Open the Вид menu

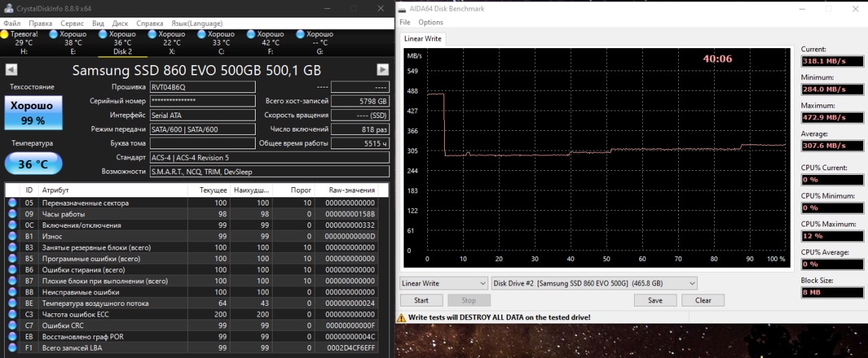coord(98,23)
